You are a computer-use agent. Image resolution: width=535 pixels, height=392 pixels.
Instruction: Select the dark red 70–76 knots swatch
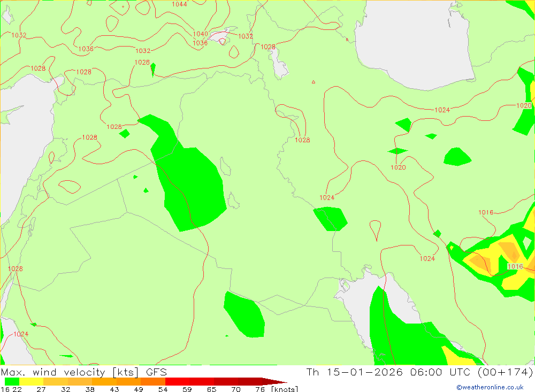[x=250, y=381]
